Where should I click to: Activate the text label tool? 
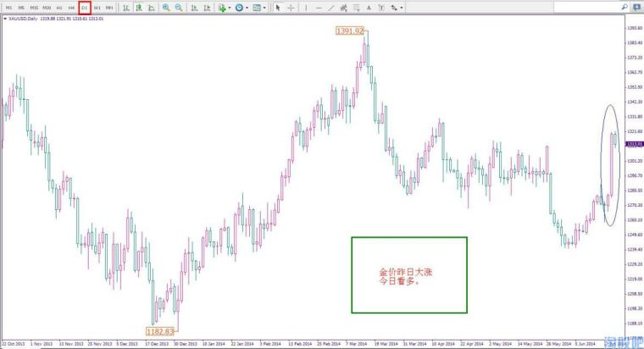coord(381,8)
